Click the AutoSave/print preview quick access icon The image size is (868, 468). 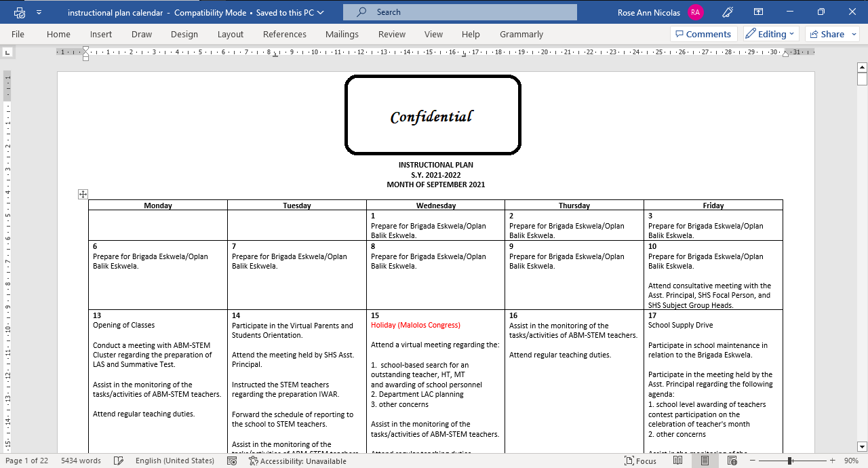(x=20, y=12)
